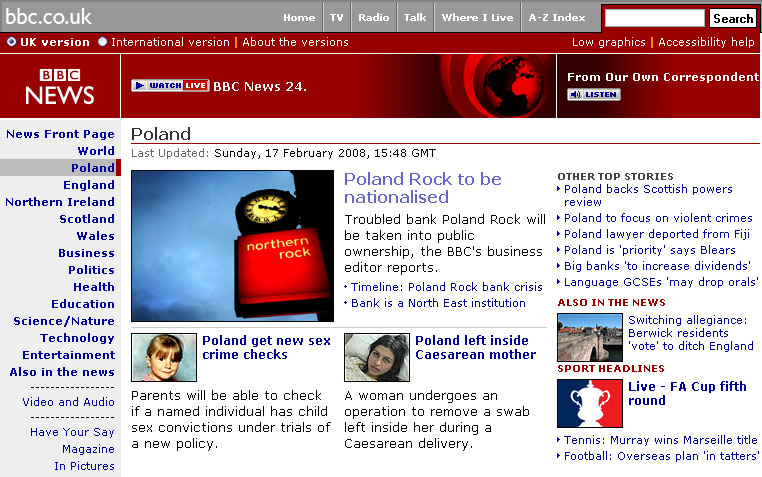Select Science/Nature in the left sidebar
This screenshot has height=477, width=762.
[64, 321]
